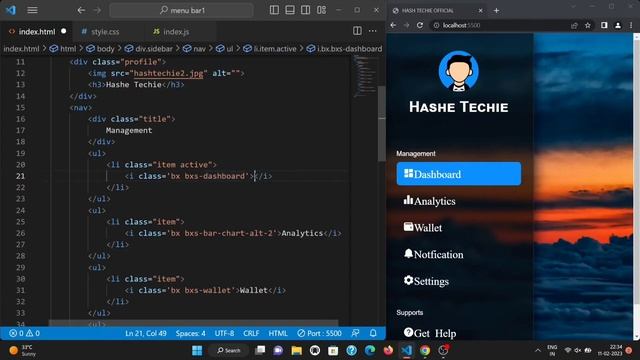This screenshot has width=640, height=360.
Task: Go forward in the browser
Action: (x=407, y=25)
